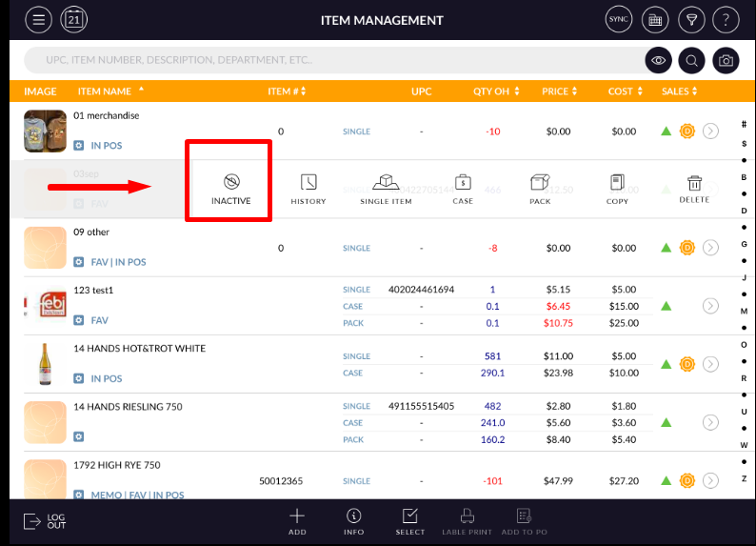Sort by Price column header
756x546 pixels.
click(559, 91)
